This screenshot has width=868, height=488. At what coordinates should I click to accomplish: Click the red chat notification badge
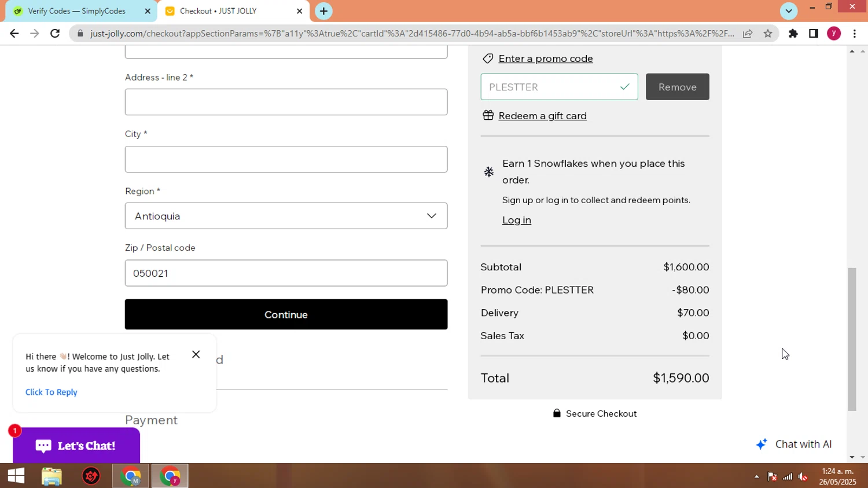[x=14, y=431]
